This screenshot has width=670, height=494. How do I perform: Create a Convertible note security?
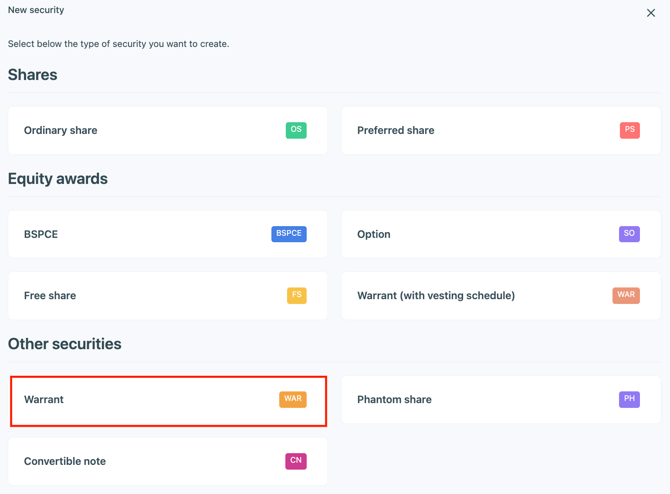tap(65, 462)
